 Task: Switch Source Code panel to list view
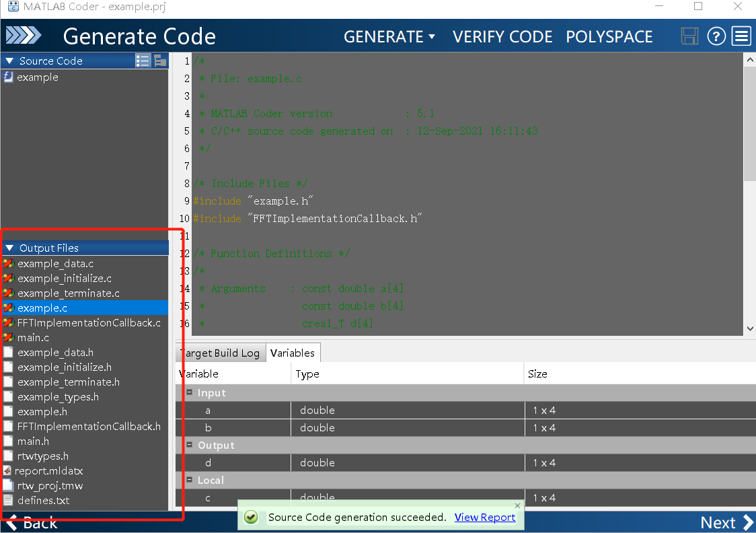click(143, 61)
